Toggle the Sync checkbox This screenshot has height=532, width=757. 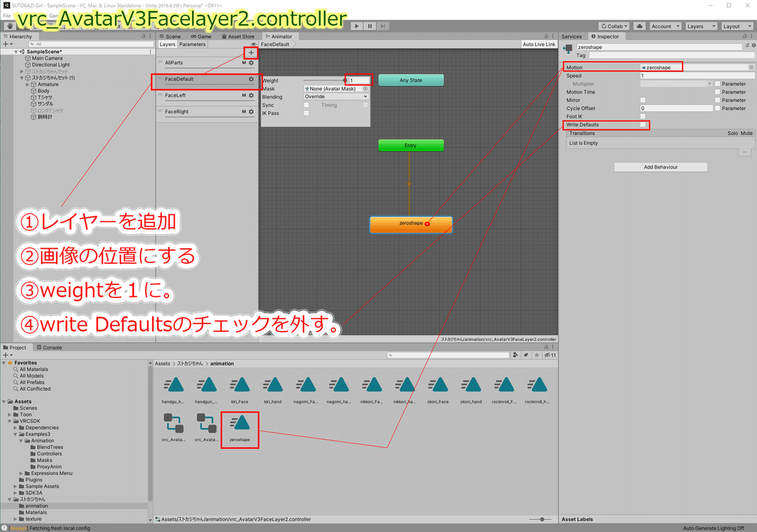coord(307,105)
